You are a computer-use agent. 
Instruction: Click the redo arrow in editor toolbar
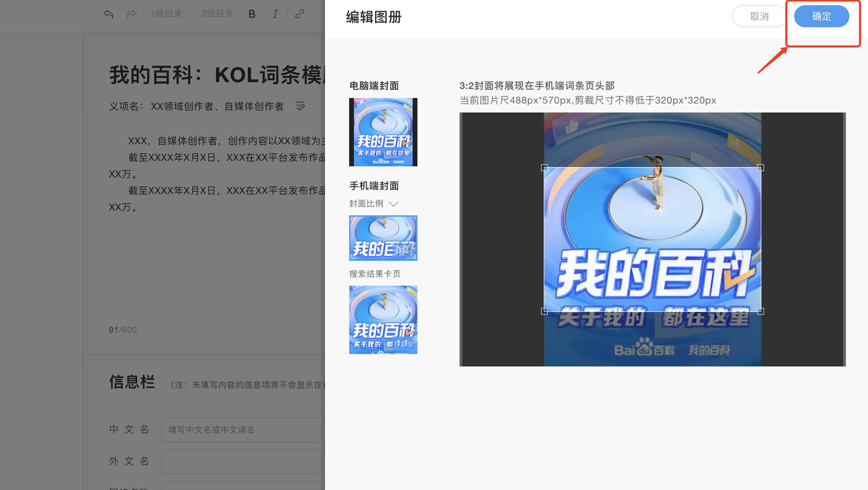[x=131, y=14]
